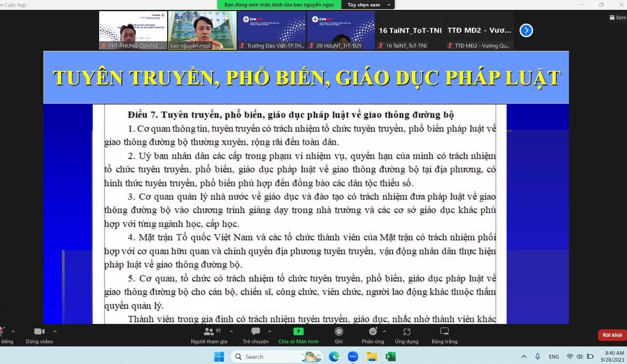The image size is (627, 364).
Task: Open the Trò chuyện chat panel
Action: tap(255, 335)
